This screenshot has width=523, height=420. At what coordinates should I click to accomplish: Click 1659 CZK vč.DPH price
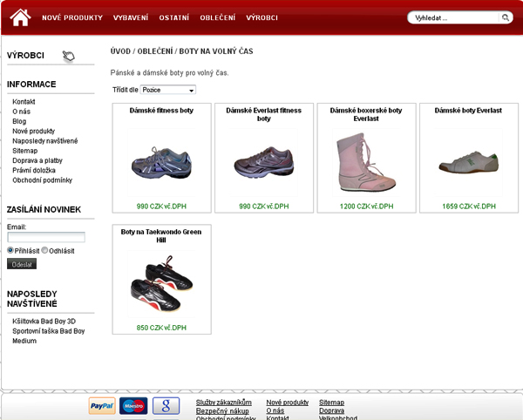click(469, 207)
